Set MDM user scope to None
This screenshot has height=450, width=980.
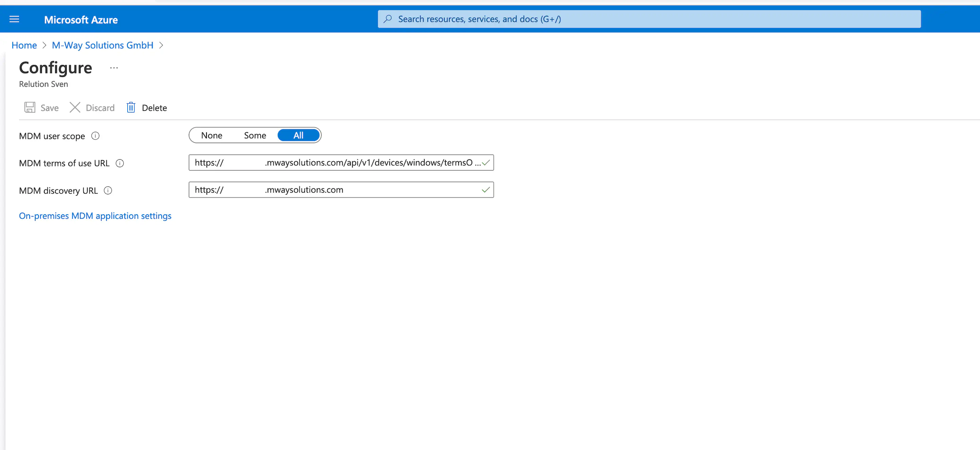pos(212,135)
